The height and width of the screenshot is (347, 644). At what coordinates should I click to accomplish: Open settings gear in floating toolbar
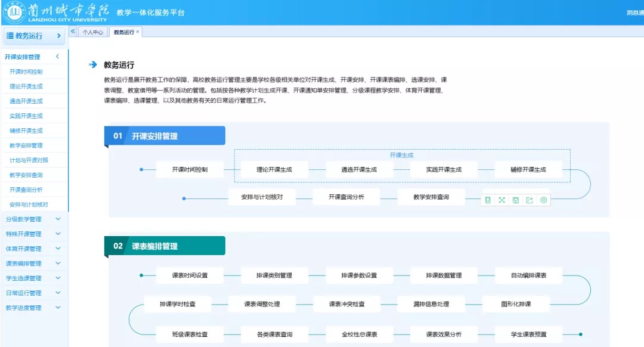(543, 200)
